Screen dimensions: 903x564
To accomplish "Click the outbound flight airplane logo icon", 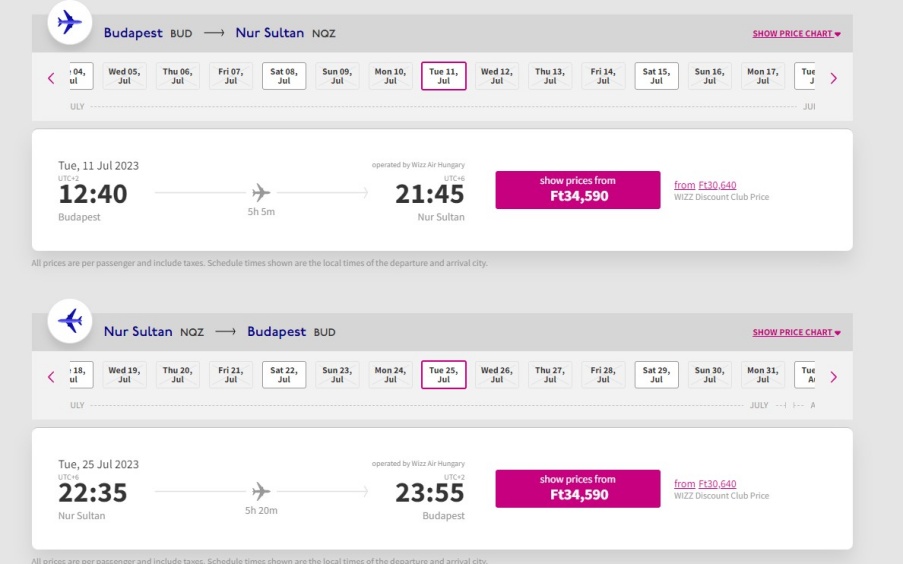I will pos(70,23).
